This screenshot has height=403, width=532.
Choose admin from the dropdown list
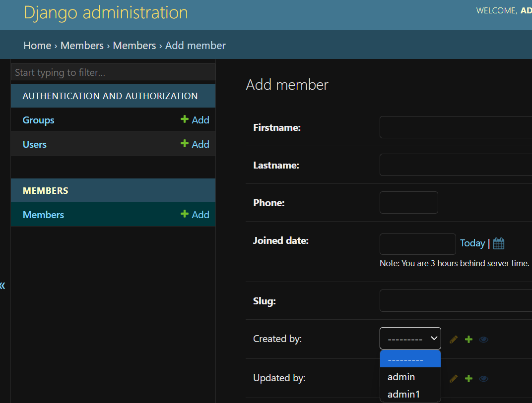coord(410,377)
